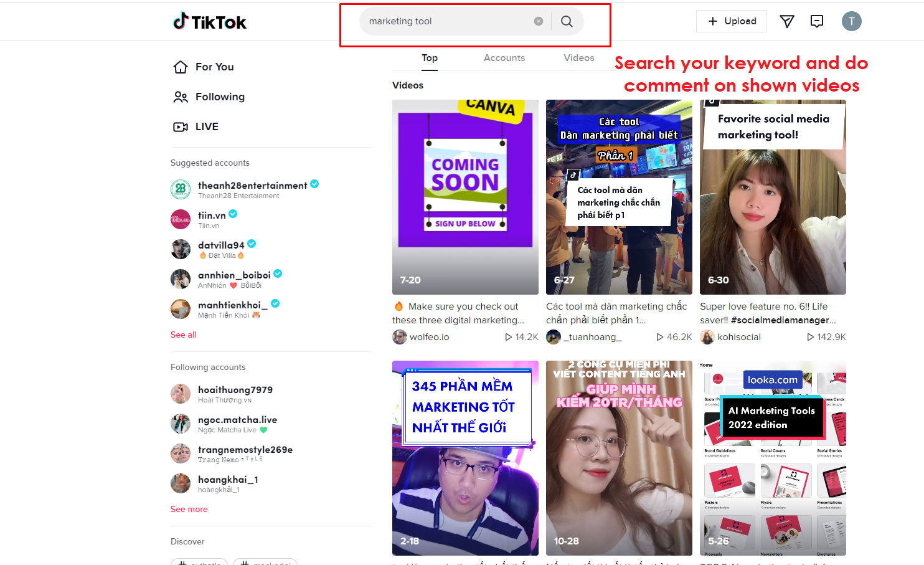Click hoangkhai_1 avatar
Image resolution: width=924 pixels, height=565 pixels.
click(181, 483)
